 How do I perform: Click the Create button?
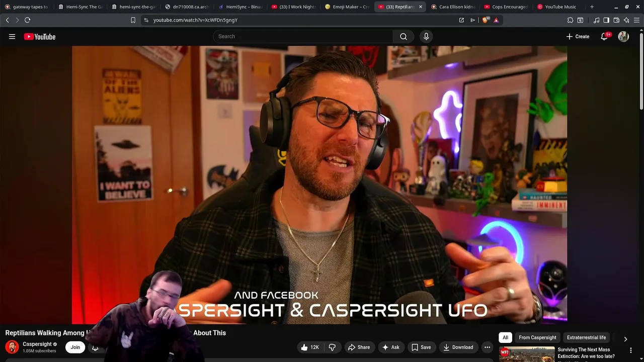tap(578, 36)
